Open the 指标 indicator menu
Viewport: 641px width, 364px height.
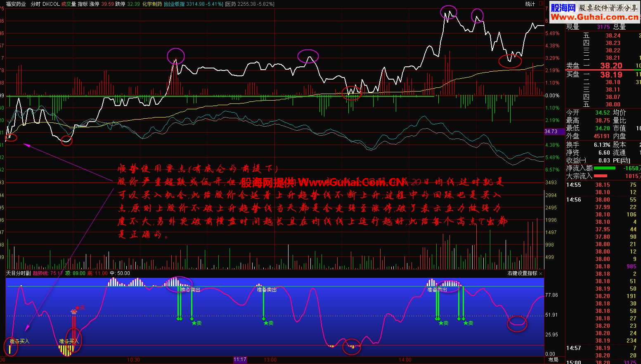83,4
